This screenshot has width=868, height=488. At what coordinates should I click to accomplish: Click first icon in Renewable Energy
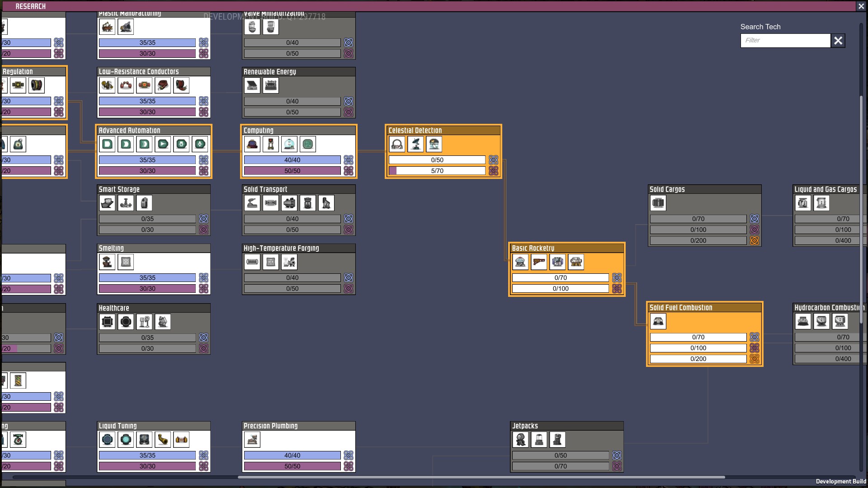(x=252, y=85)
